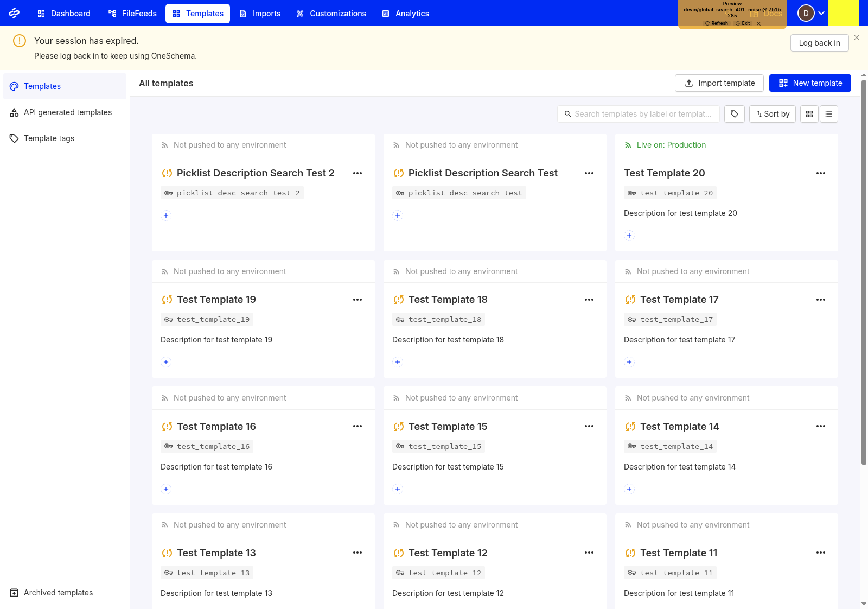Select the Templates tab in top navigation
Viewport: 868px width, 609px height.
[x=197, y=14]
